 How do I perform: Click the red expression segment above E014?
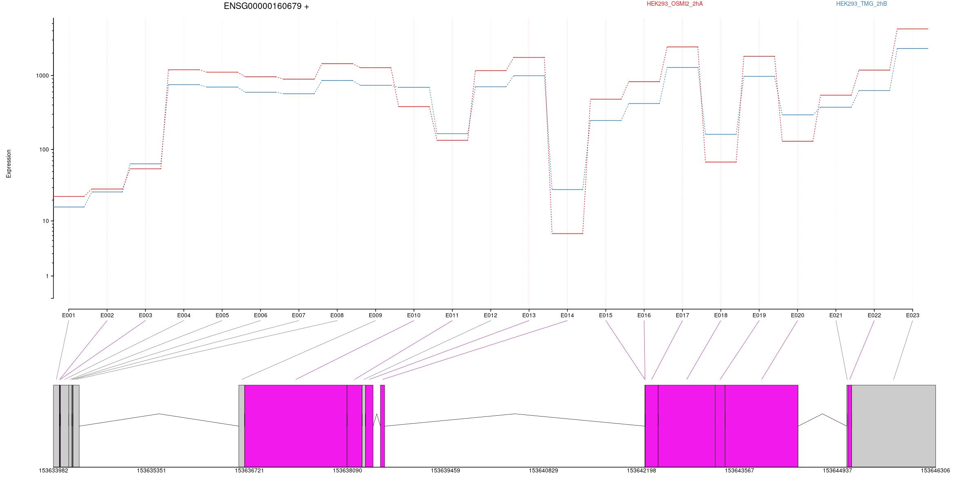(x=567, y=234)
